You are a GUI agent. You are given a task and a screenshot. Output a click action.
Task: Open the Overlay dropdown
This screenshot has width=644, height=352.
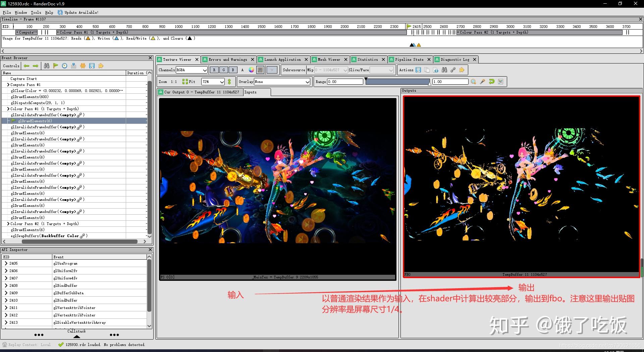click(282, 81)
